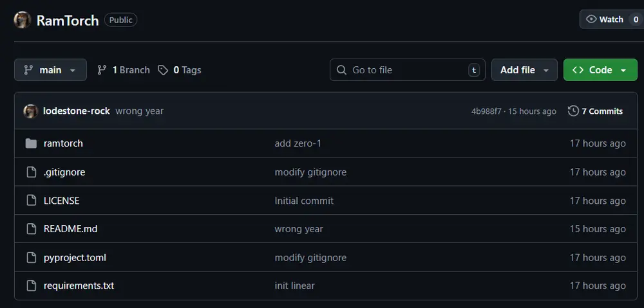Click the file icon next to LICENSE

(31, 201)
